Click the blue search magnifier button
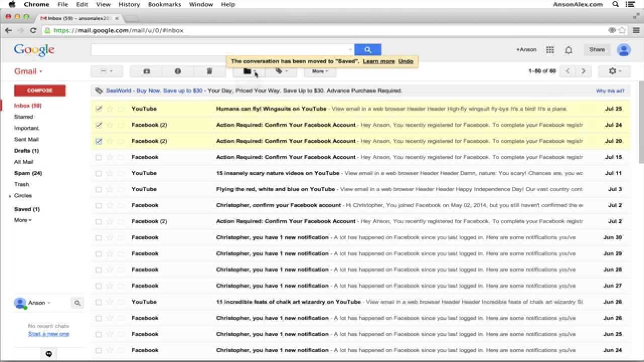Viewport: 644px width, 362px height. point(368,50)
